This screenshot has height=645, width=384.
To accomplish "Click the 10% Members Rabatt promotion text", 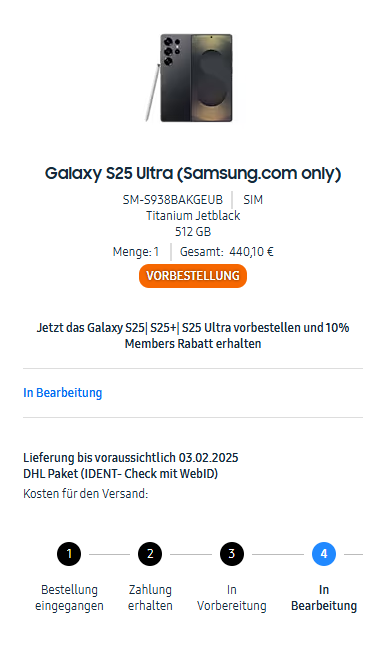I will coord(193,335).
